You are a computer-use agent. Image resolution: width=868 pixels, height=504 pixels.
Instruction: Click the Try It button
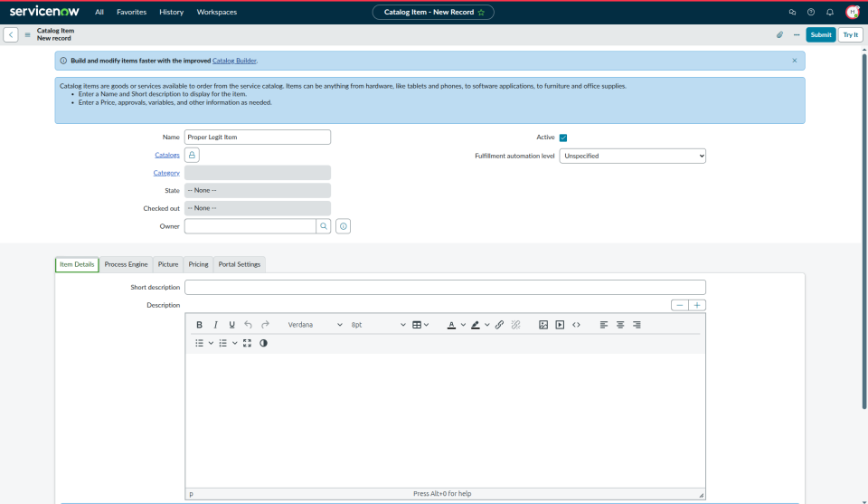(x=850, y=35)
